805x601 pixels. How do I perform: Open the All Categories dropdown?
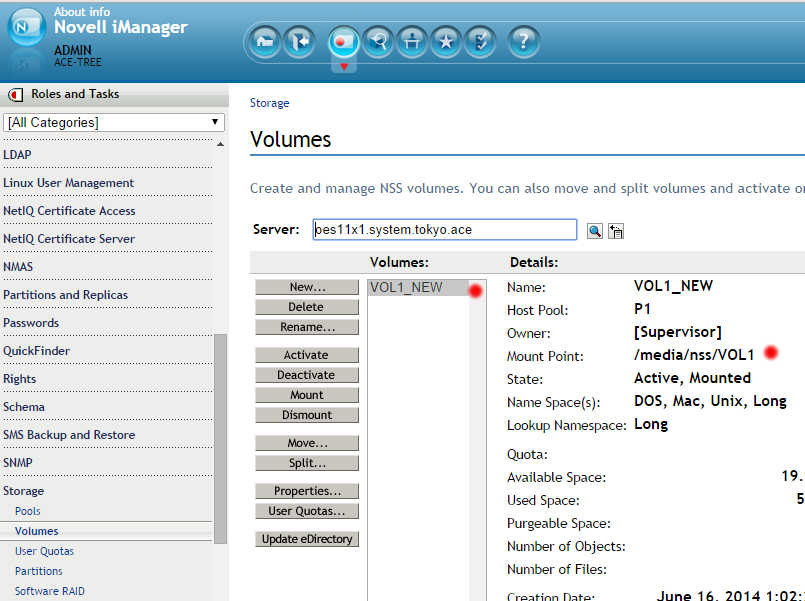[x=114, y=123]
